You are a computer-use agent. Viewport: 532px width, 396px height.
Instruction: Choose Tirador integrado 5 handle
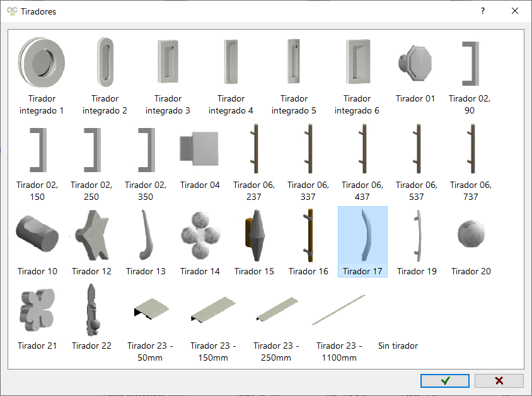(x=294, y=76)
